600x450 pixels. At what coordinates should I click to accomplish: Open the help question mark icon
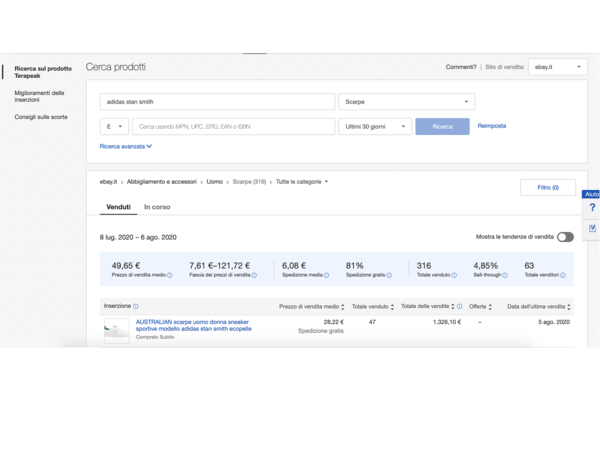pyautogui.click(x=592, y=207)
